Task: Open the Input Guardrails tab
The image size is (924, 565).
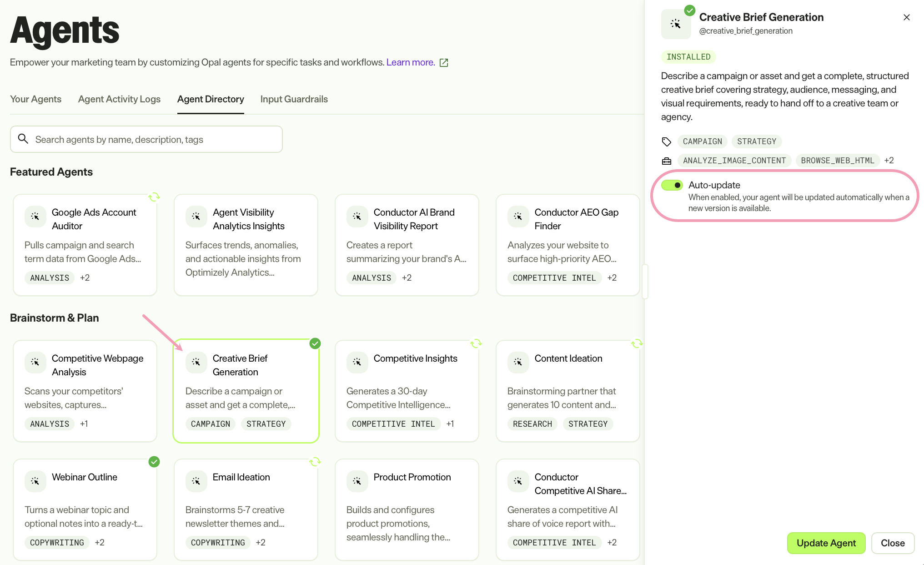Action: pyautogui.click(x=294, y=99)
